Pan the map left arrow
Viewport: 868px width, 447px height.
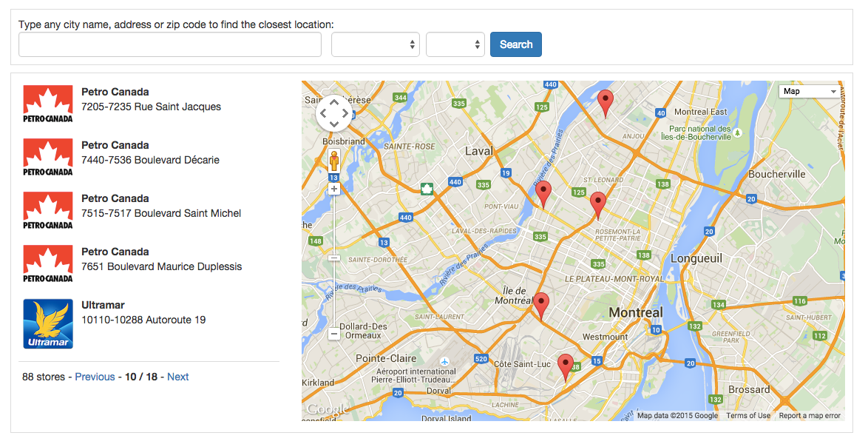(323, 114)
